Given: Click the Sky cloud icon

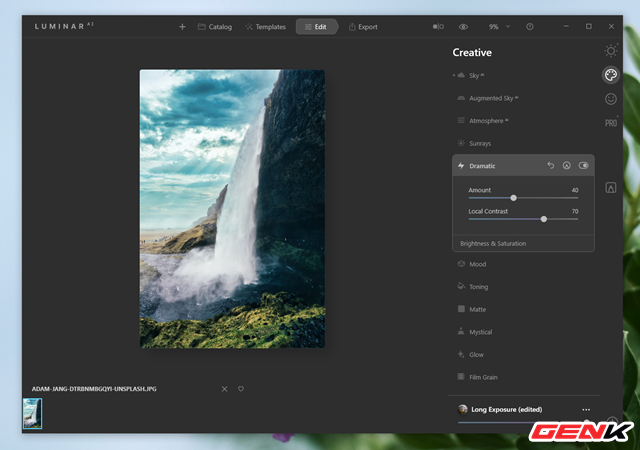Looking at the screenshot, I should coord(461,75).
